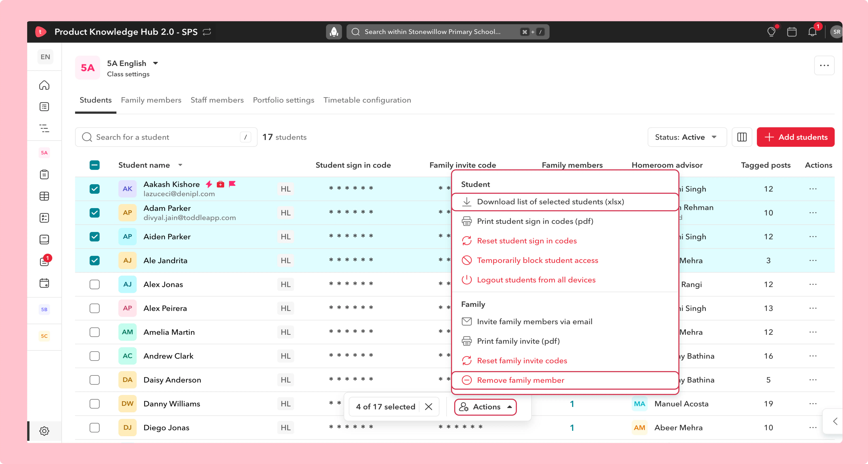
Task: Switch to Family members tab
Action: click(151, 100)
